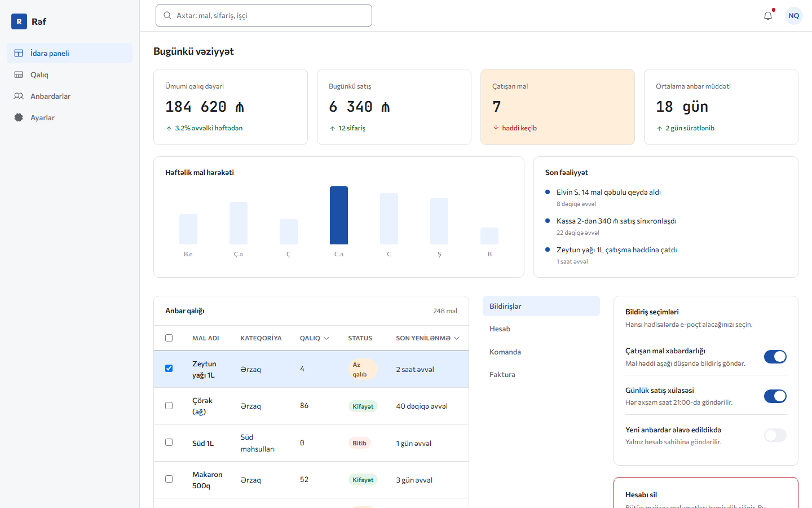
Task: Click the Makaron 500q product name
Action: coord(208,480)
